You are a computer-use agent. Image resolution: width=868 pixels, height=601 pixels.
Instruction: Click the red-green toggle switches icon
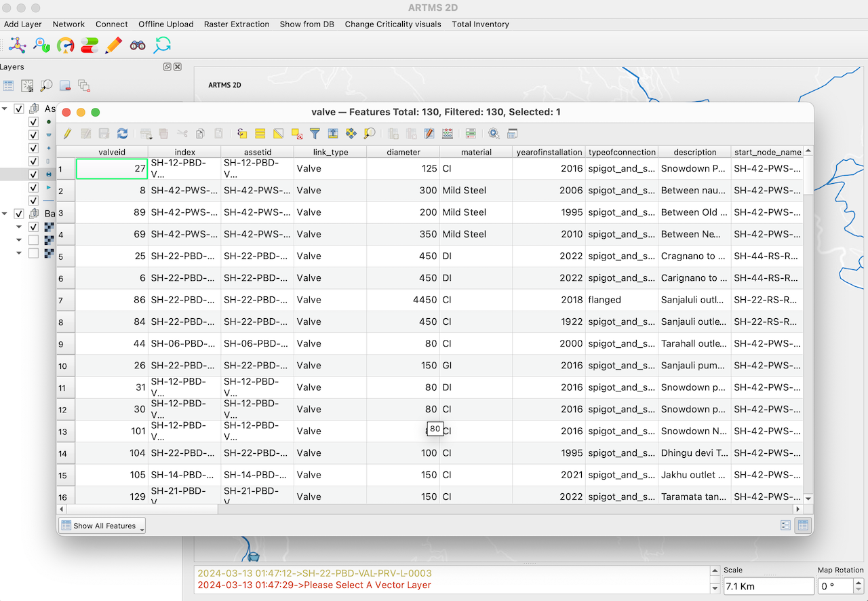[90, 45]
